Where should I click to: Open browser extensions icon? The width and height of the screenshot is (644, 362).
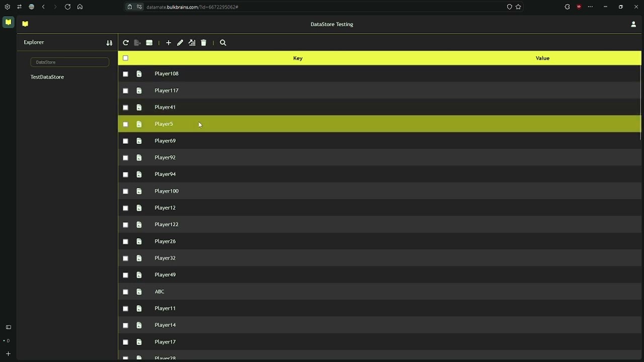point(567,7)
